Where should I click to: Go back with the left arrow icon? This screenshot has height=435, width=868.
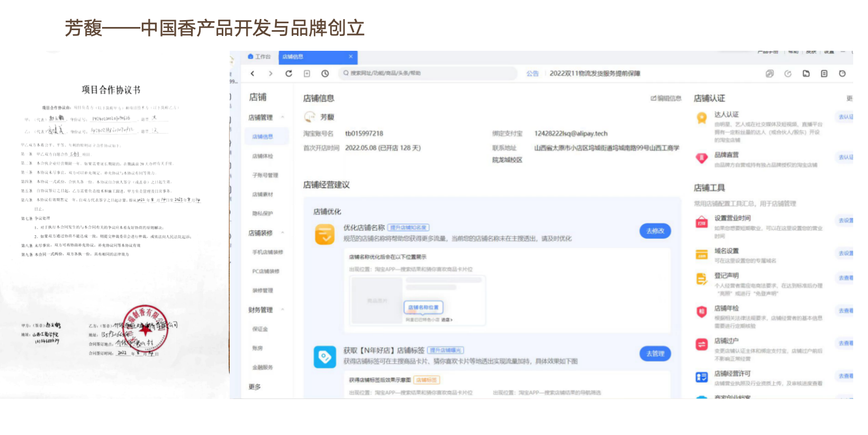pyautogui.click(x=252, y=74)
